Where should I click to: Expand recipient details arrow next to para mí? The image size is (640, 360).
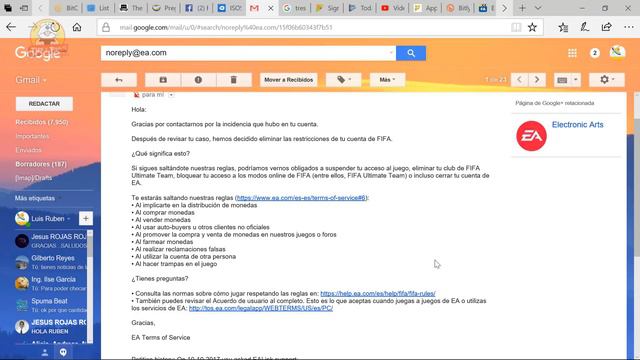click(171, 95)
